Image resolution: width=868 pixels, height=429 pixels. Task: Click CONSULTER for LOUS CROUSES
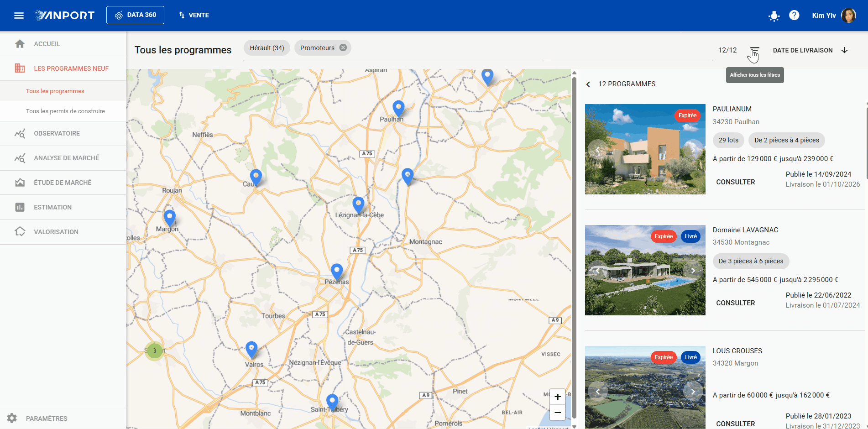(x=736, y=424)
